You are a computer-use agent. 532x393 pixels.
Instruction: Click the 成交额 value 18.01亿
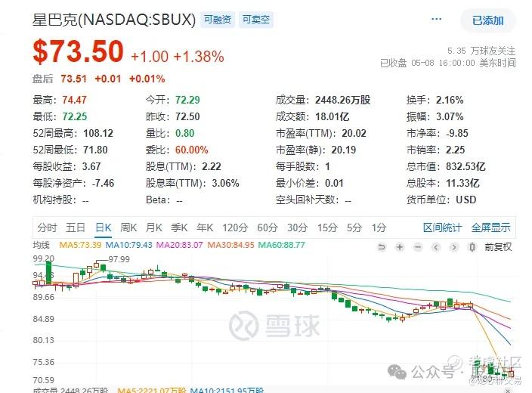[x=332, y=116]
